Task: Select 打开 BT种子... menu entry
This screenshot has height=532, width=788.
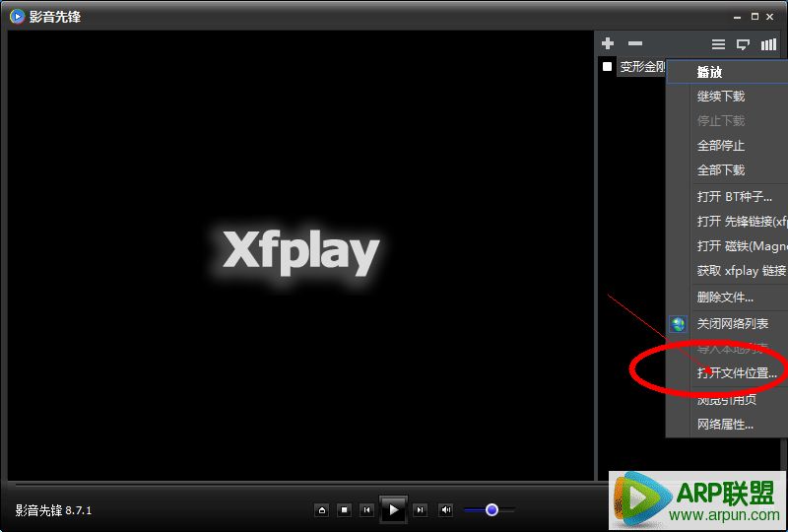Action: (734, 197)
